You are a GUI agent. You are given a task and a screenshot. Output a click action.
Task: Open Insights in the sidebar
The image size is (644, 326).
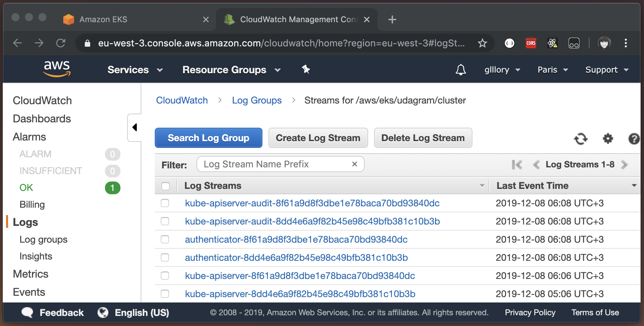point(36,256)
